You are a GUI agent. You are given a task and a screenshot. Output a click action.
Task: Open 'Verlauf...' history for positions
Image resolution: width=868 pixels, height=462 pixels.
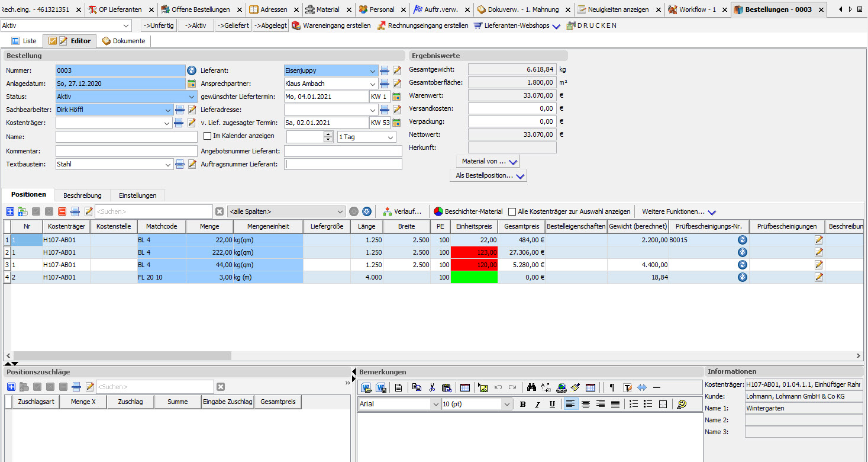click(402, 211)
